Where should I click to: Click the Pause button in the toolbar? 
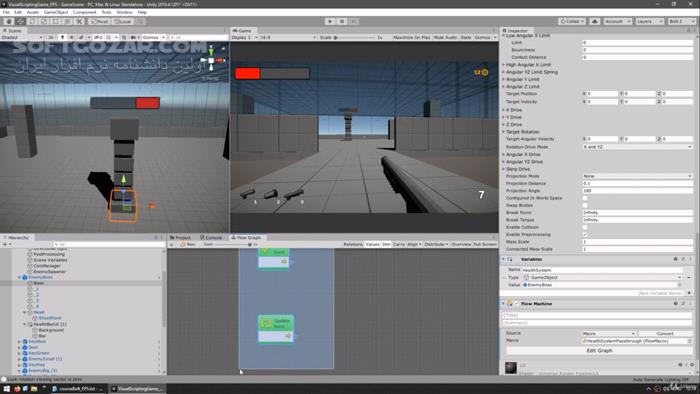pyautogui.click(x=342, y=21)
